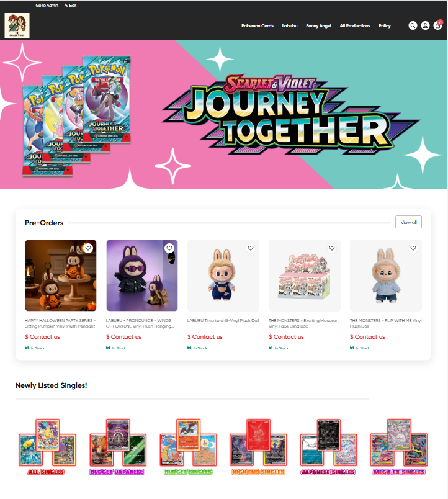Open the user account icon
Screen dimensions: 448x499
pyautogui.click(x=425, y=25)
